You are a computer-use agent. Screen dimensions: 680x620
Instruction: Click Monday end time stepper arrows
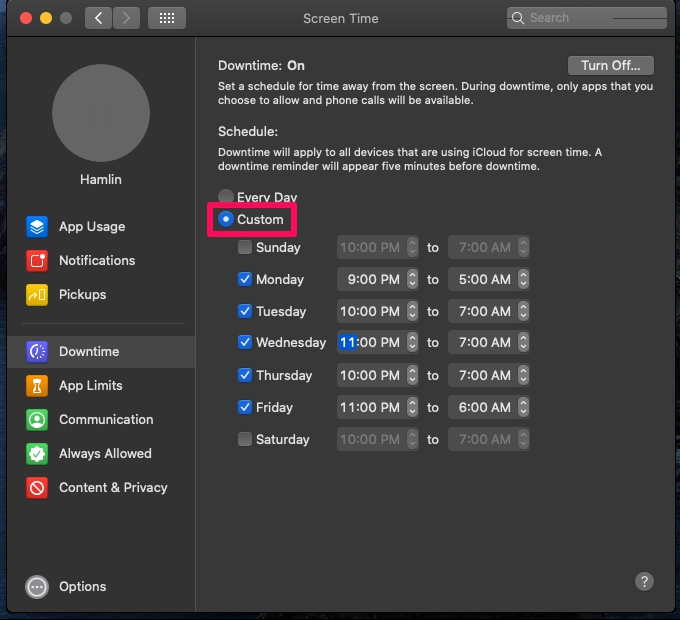523,279
